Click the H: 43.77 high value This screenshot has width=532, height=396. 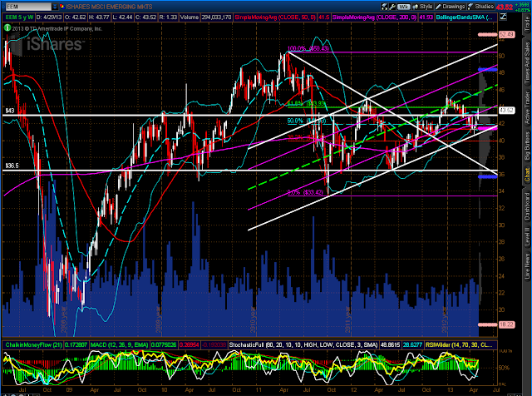99,17
